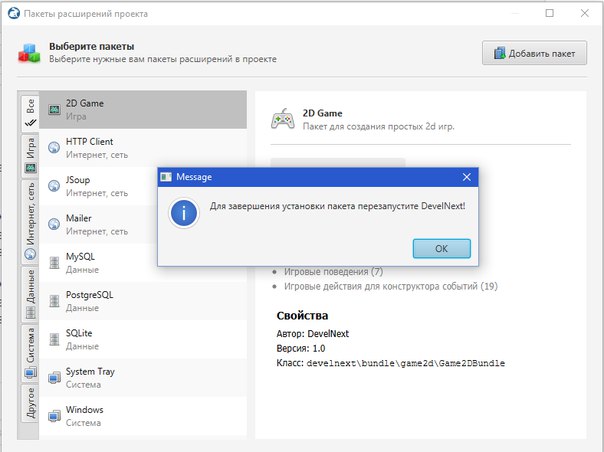Image resolution: width=604 pixels, height=452 pixels.
Task: Maximize the Пакеты расширений проекта window
Action: point(550,13)
